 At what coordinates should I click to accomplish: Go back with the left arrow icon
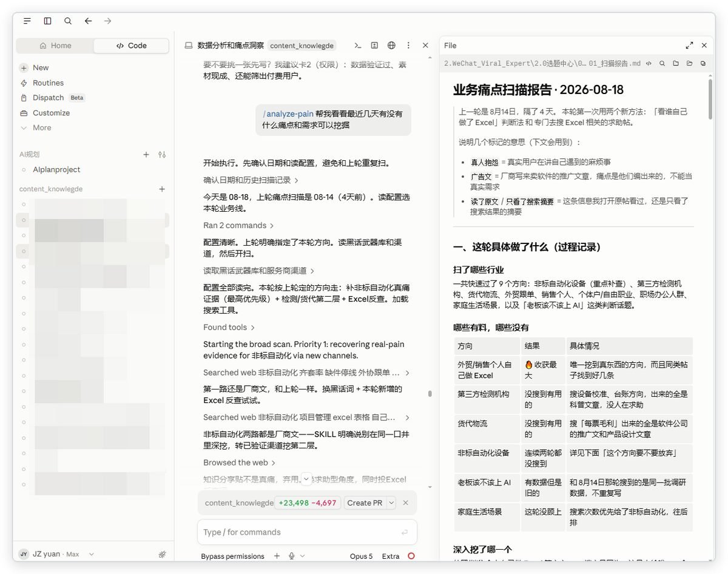tap(88, 21)
